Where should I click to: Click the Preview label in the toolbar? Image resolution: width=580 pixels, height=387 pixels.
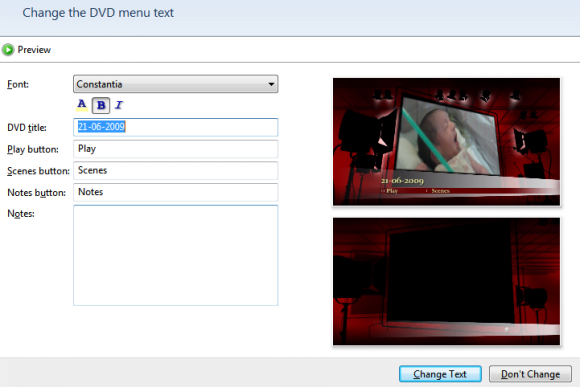(x=34, y=50)
